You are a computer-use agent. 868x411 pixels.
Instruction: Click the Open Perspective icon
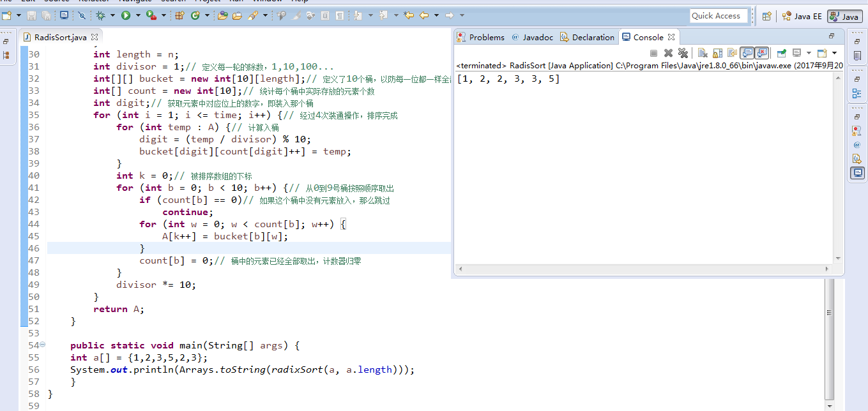pos(766,16)
